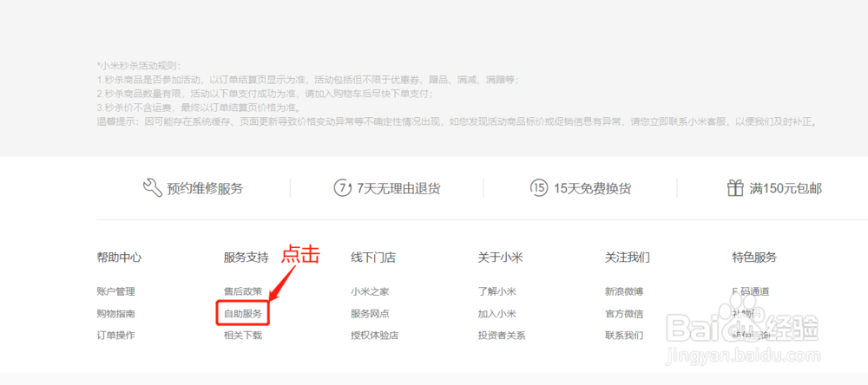This screenshot has width=868, height=385.
Task: Open the 授权体验店 link
Action: (x=375, y=336)
